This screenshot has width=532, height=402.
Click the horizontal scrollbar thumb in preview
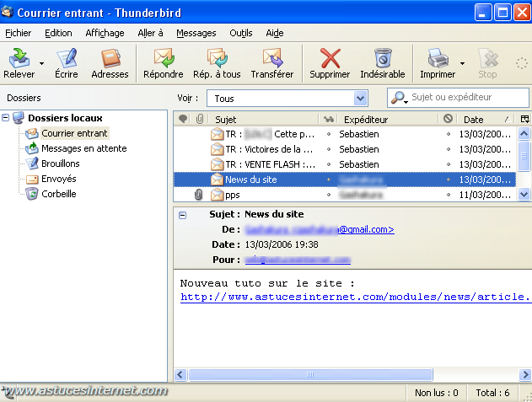(310, 374)
